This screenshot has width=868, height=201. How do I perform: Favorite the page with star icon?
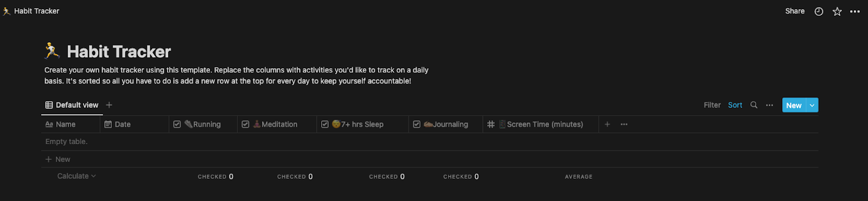pyautogui.click(x=837, y=11)
